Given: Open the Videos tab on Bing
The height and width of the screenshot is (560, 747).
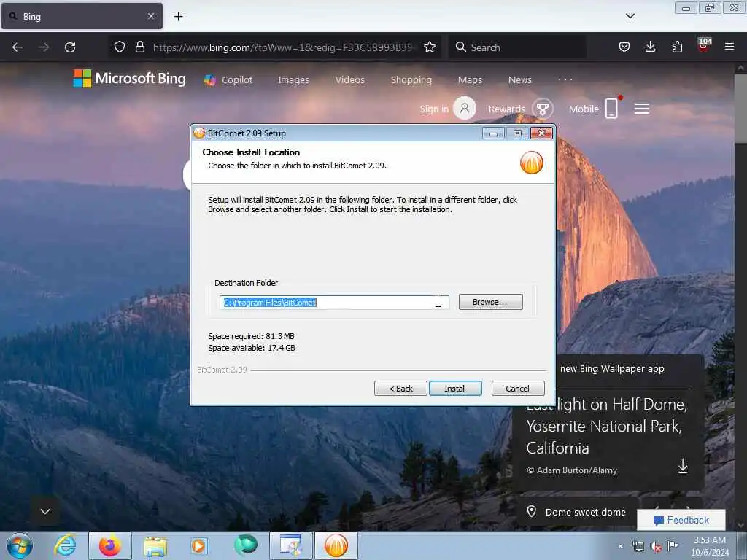Looking at the screenshot, I should (349, 80).
